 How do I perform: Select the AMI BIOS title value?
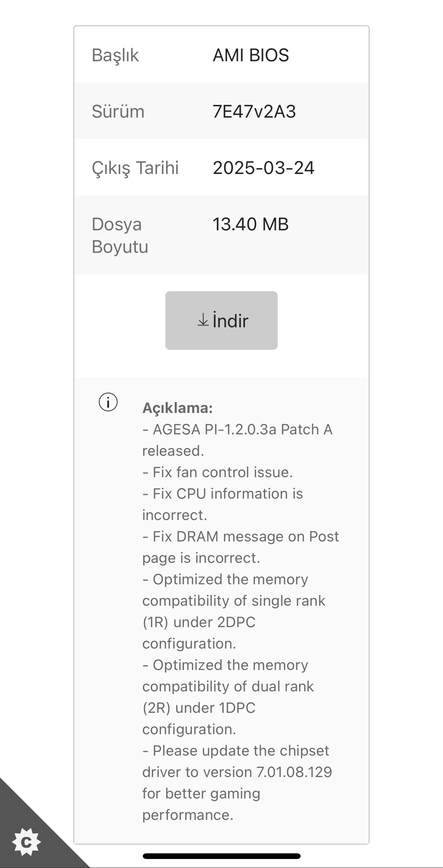pos(251,55)
